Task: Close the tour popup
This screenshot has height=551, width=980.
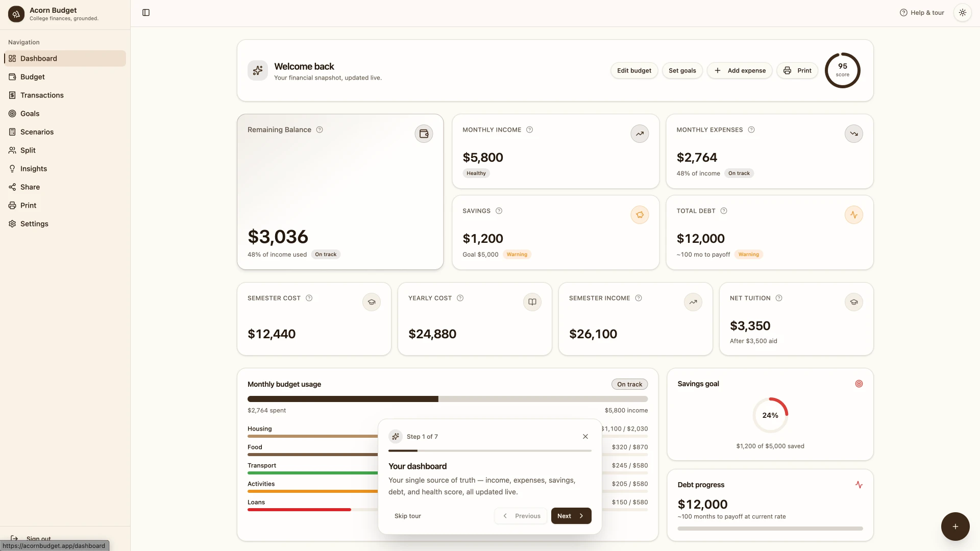Action: 585,437
